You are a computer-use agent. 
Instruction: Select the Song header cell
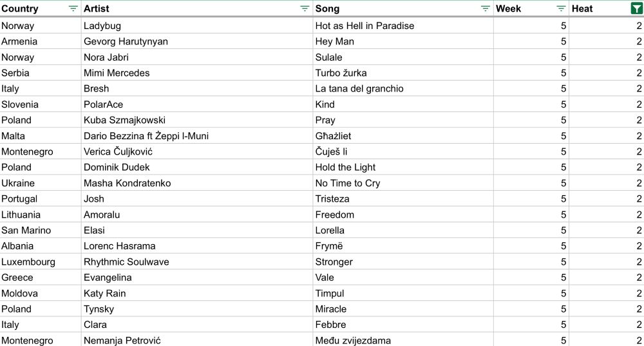point(403,8)
